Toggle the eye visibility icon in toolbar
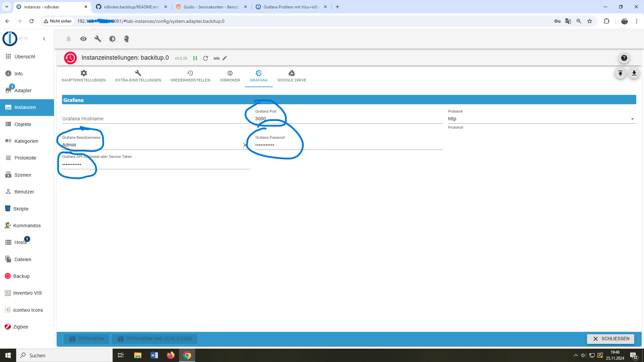 pos(83,39)
